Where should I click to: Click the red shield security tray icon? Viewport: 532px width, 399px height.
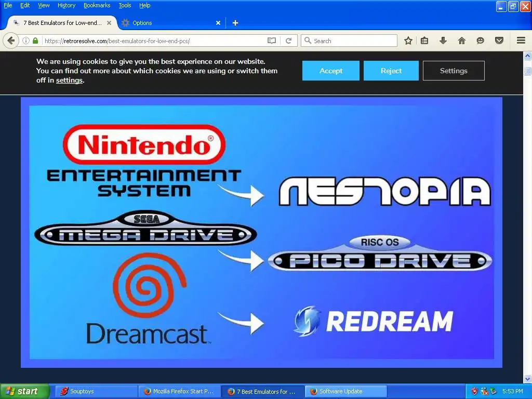point(474,391)
